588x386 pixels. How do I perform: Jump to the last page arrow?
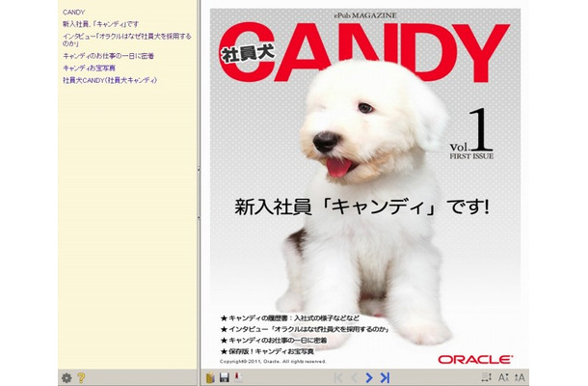385,377
